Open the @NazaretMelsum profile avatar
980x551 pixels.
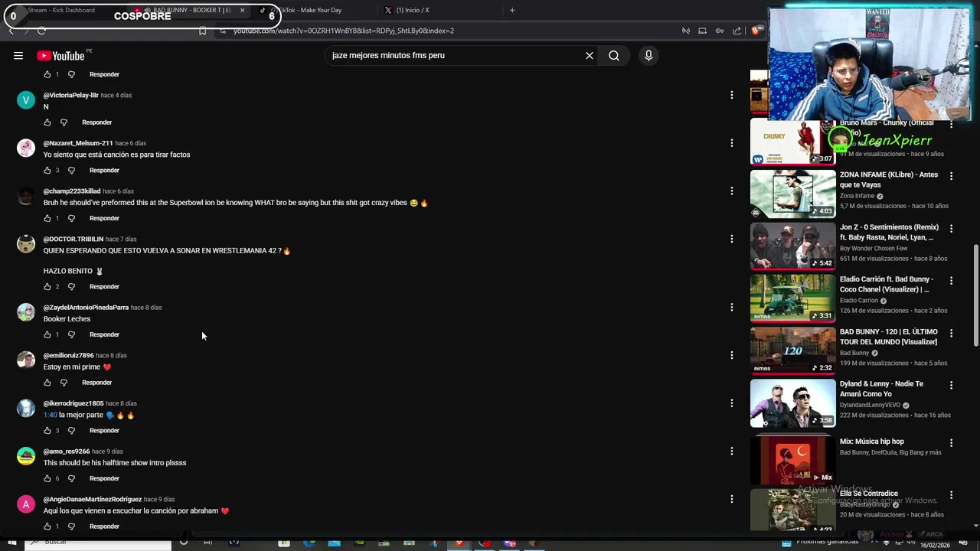pos(26,148)
